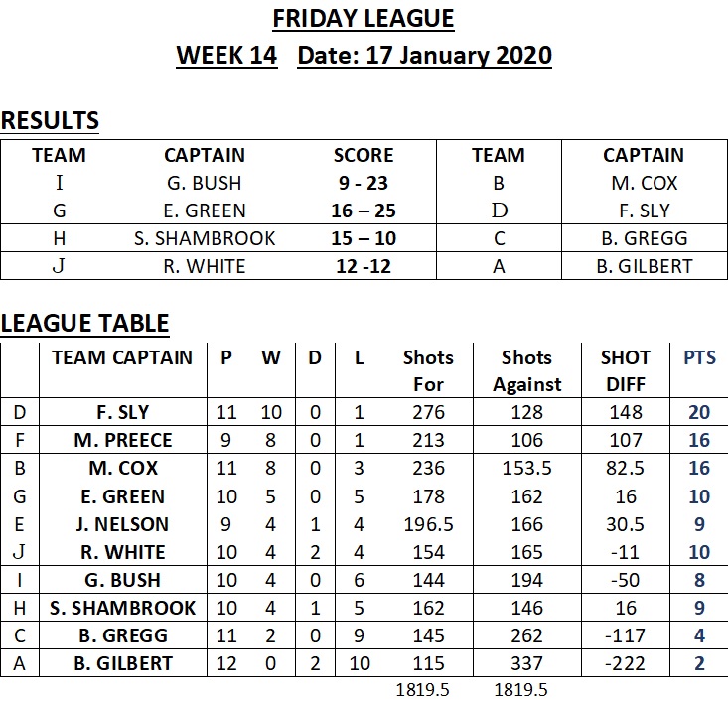Click F. SLY row in league table

click(x=364, y=412)
